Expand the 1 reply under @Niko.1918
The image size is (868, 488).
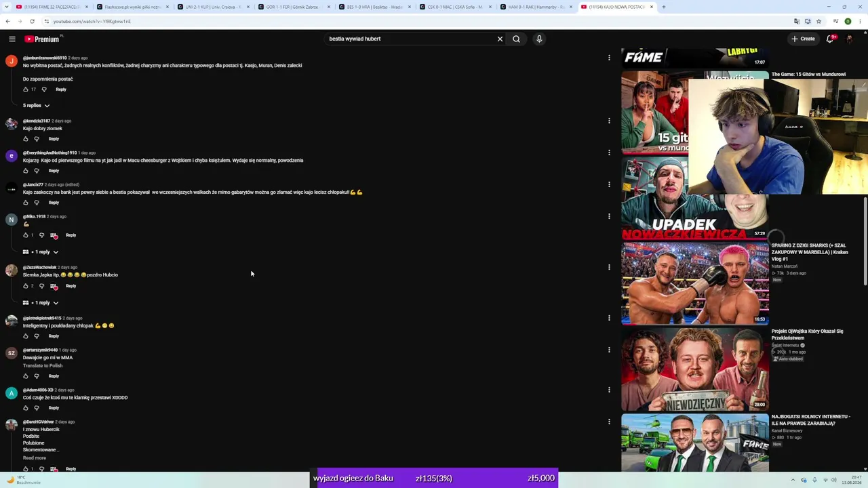pos(41,252)
